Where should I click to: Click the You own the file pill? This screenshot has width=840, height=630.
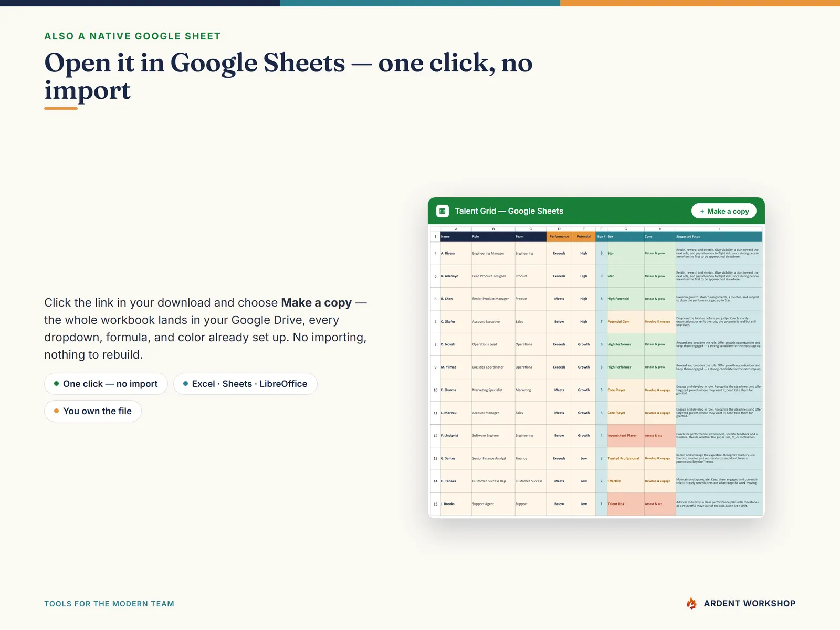point(93,411)
